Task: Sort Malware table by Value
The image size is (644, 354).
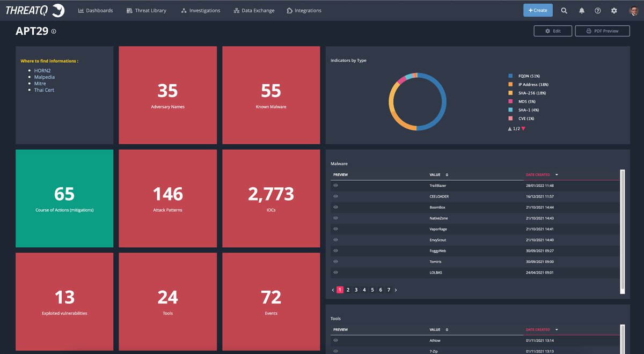Action: point(439,175)
